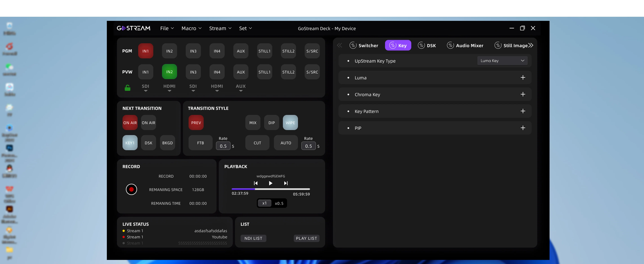Viewport: 644px width, 264px height.
Task: Select IN1 on the PVW row
Action: pyautogui.click(x=146, y=72)
